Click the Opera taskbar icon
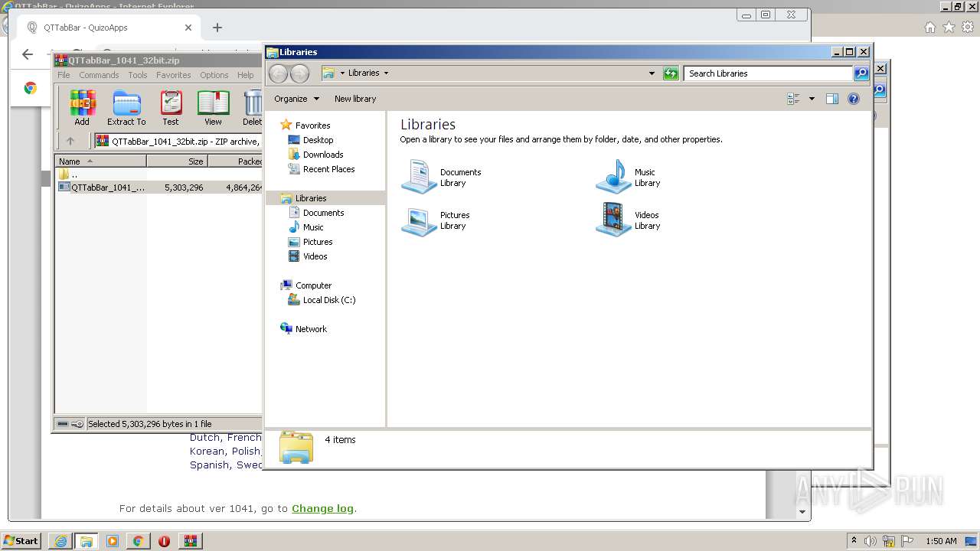Image resolution: width=980 pixels, height=551 pixels. click(164, 541)
